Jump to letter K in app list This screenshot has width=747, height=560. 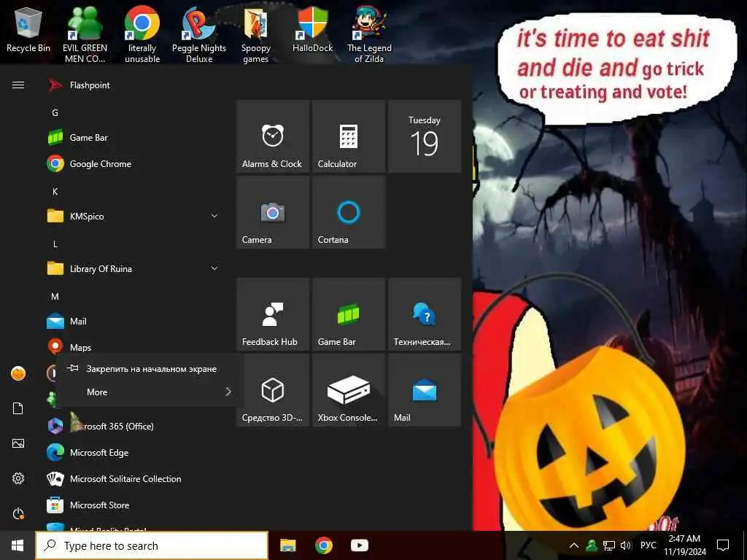click(55, 192)
